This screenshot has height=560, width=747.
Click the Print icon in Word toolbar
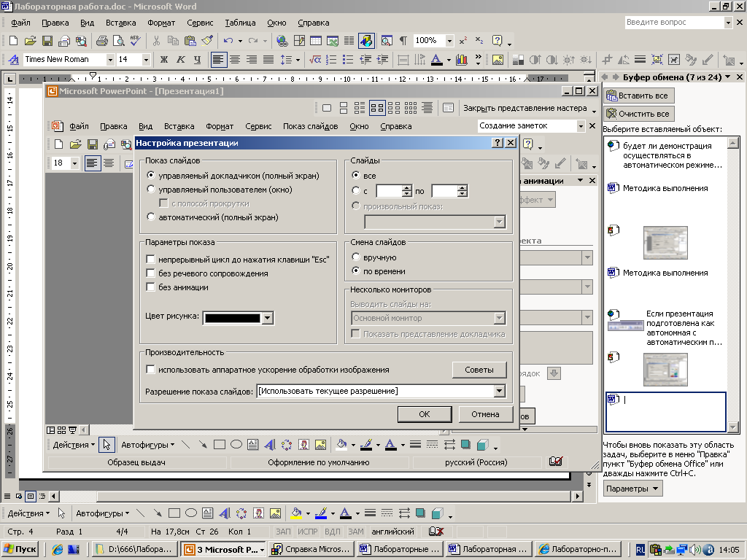point(102,41)
